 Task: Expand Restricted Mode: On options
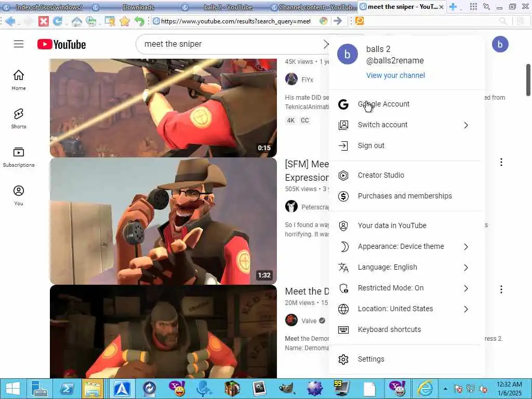point(466,288)
